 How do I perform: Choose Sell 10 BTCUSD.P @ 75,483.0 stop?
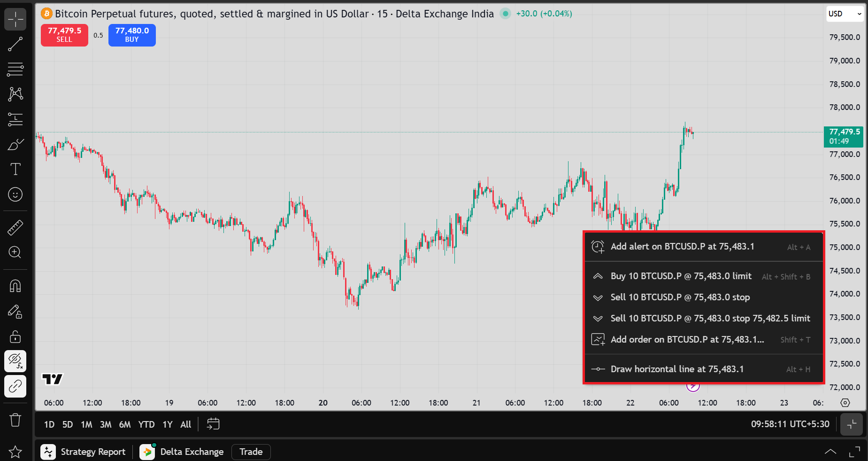704,297
